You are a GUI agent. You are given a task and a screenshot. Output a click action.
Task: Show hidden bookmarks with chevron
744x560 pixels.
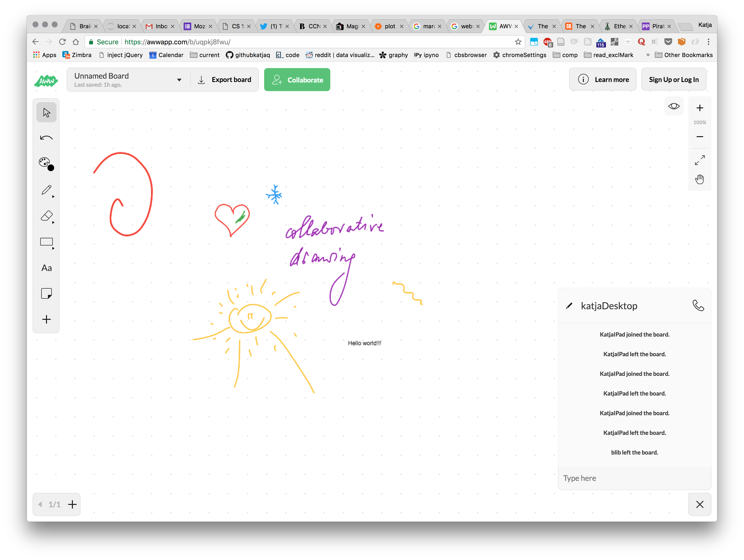(647, 55)
